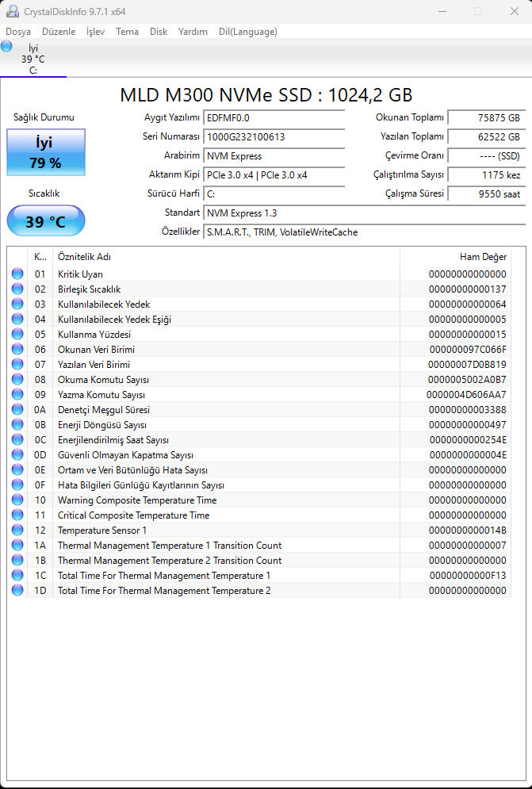Click raw value 0000000000254E
Image resolution: width=532 pixels, height=789 pixels.
468,440
